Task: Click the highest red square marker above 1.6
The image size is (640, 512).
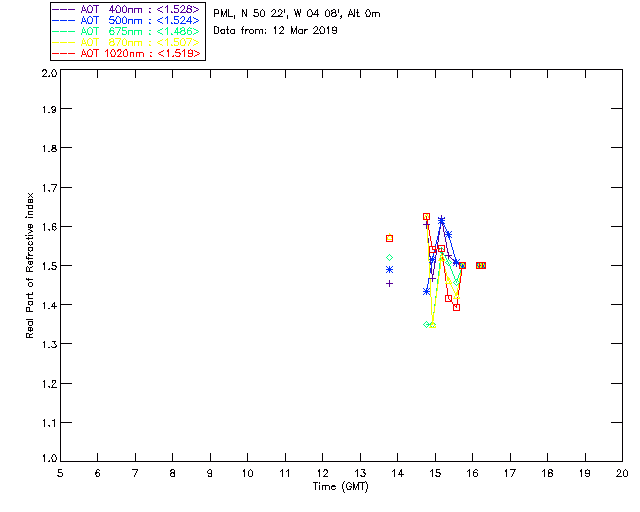Action: [427, 217]
